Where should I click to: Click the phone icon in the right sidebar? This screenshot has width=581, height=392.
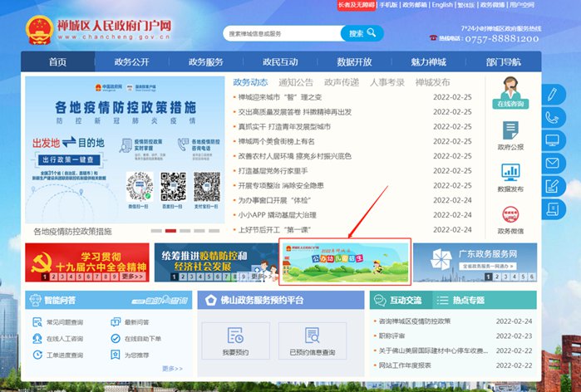click(x=553, y=118)
